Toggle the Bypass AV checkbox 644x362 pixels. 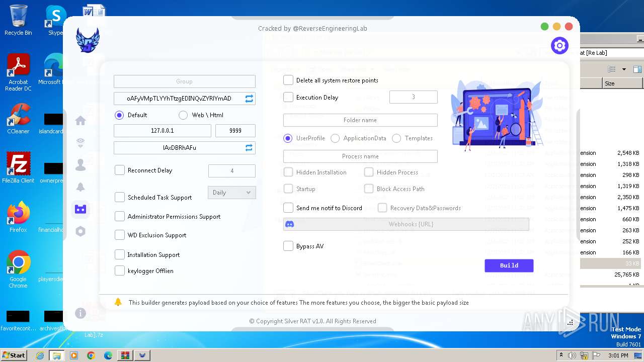[x=288, y=246]
